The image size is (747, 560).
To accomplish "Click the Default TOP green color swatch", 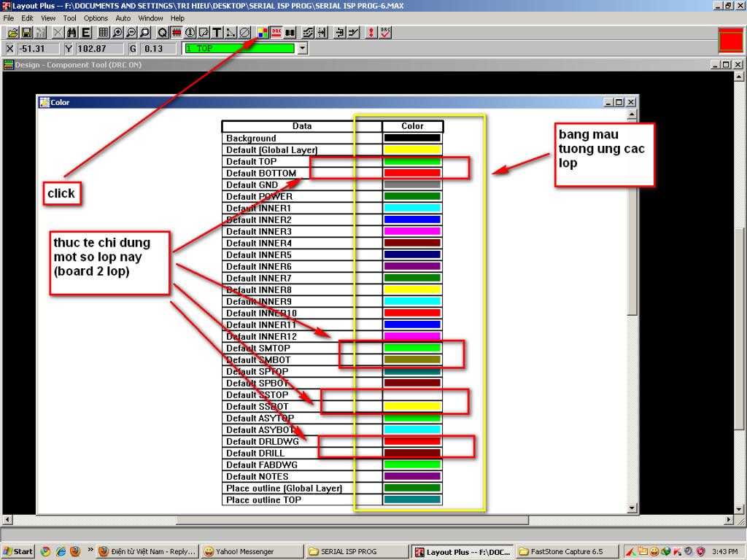I will (412, 161).
